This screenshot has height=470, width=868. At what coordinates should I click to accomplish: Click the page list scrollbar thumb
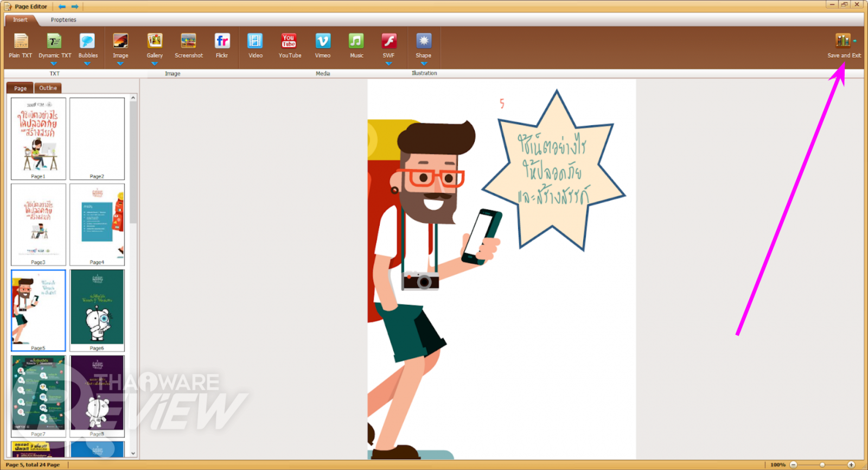[x=133, y=163]
